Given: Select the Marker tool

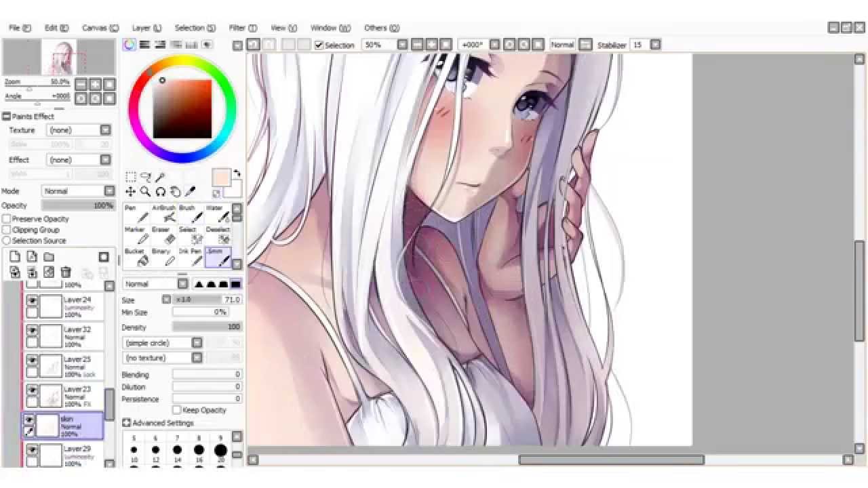Looking at the screenshot, I should click(x=135, y=235).
